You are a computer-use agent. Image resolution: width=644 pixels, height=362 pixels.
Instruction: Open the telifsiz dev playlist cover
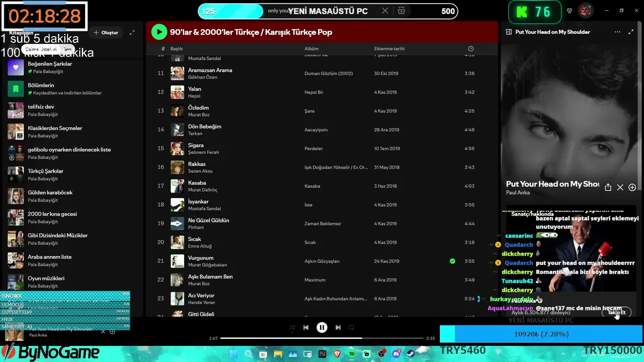point(16,110)
